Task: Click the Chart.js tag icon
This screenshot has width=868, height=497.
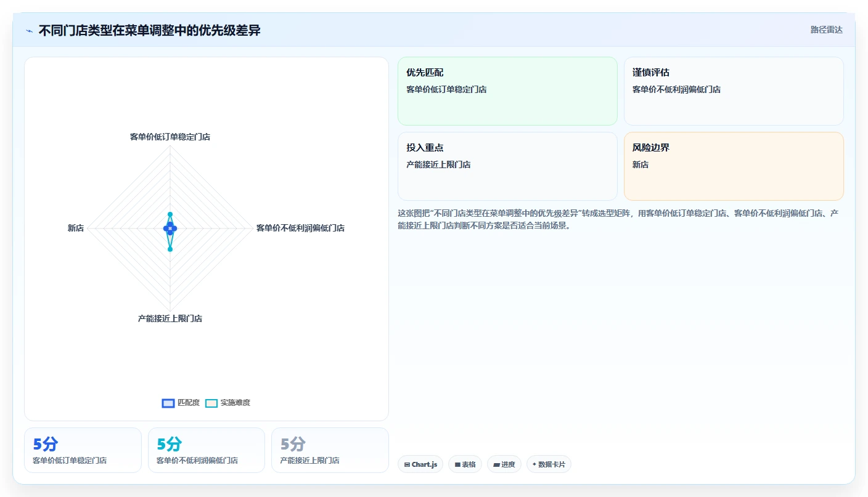Action: tap(407, 464)
